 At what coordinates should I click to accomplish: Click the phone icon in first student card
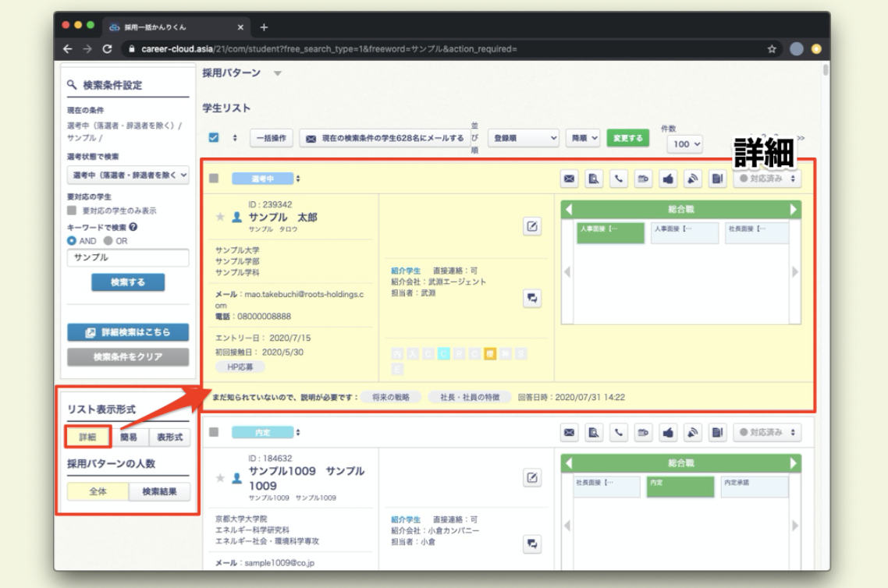(x=619, y=179)
